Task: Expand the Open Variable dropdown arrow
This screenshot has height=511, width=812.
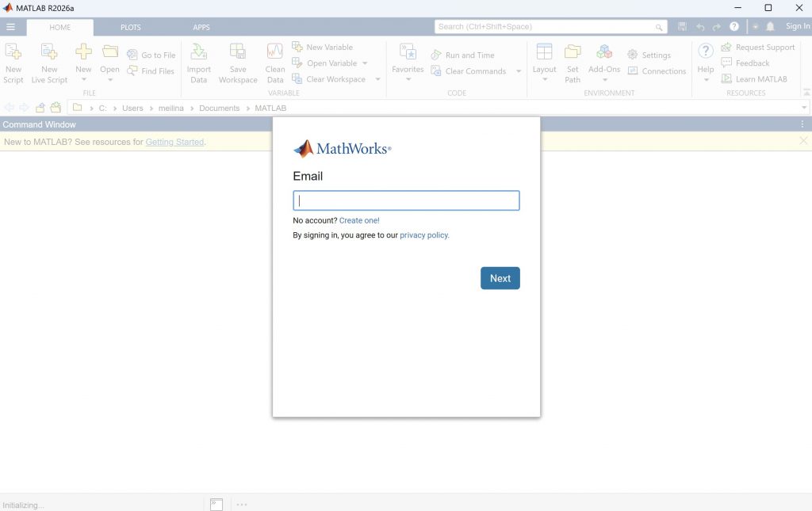Action: (x=365, y=63)
